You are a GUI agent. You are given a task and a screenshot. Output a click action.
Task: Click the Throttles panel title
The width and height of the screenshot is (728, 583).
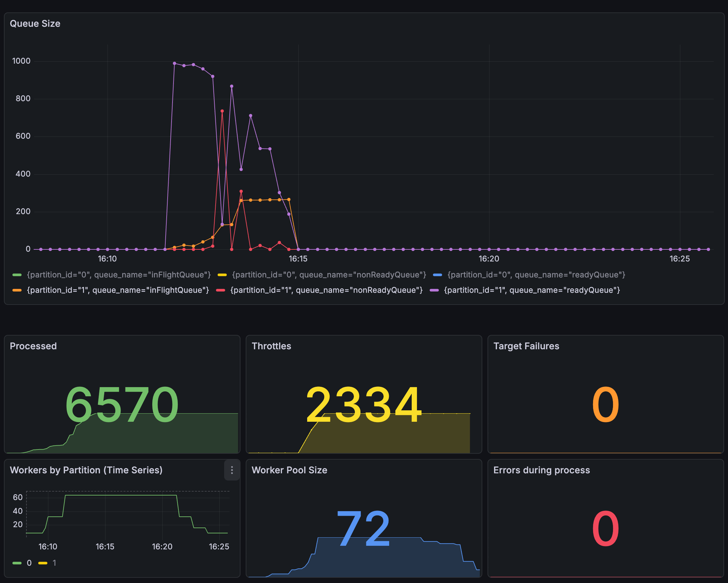[x=271, y=346]
